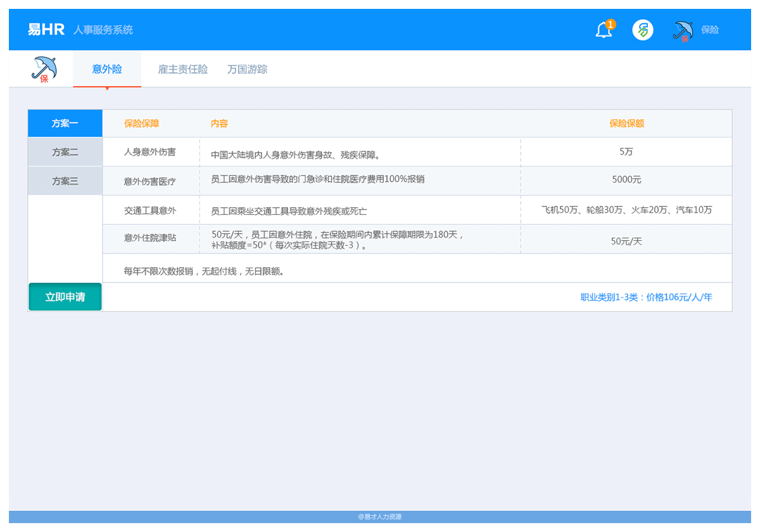
Task: Click the 人事服务系统 header subtitle
Action: click(x=103, y=30)
